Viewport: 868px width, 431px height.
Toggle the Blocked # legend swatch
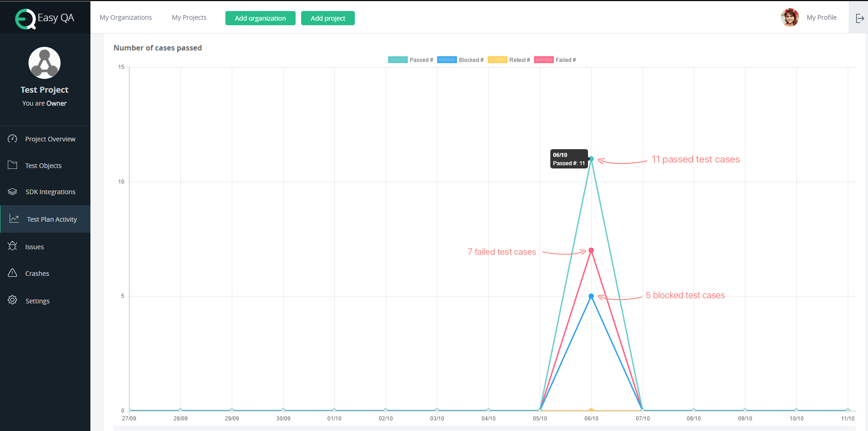coord(447,60)
